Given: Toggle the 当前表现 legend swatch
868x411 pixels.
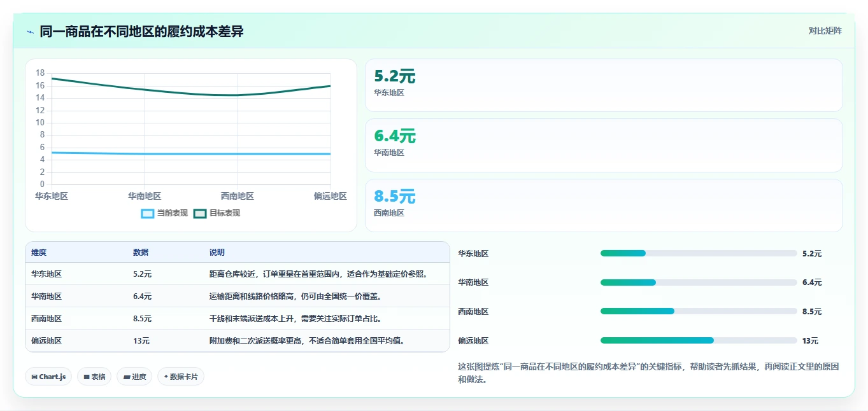Looking at the screenshot, I should [147, 214].
